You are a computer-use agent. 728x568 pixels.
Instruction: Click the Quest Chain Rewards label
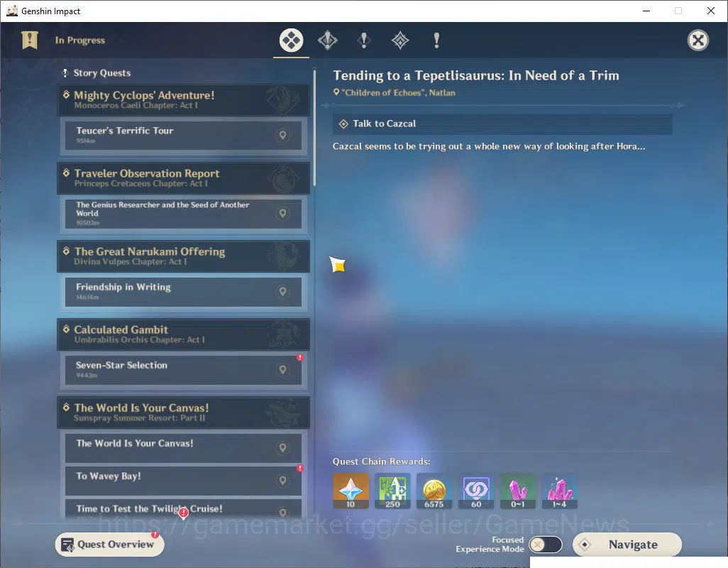click(x=381, y=461)
